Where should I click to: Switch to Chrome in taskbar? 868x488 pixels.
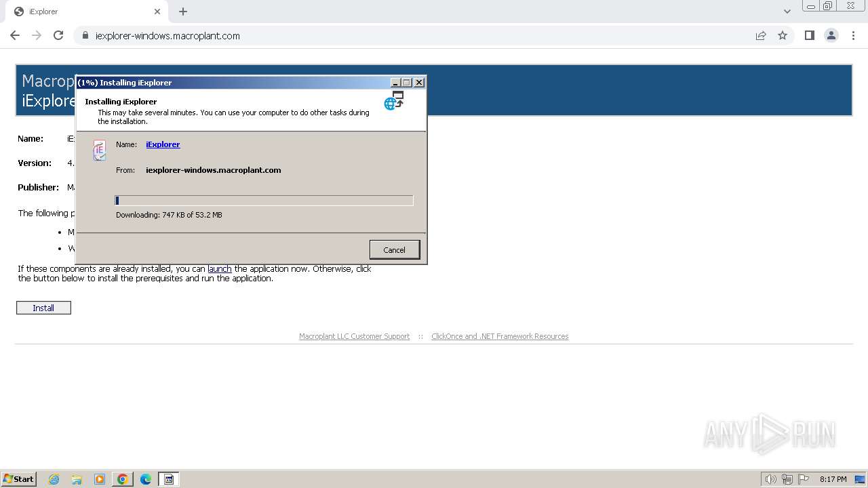pyautogui.click(x=123, y=479)
